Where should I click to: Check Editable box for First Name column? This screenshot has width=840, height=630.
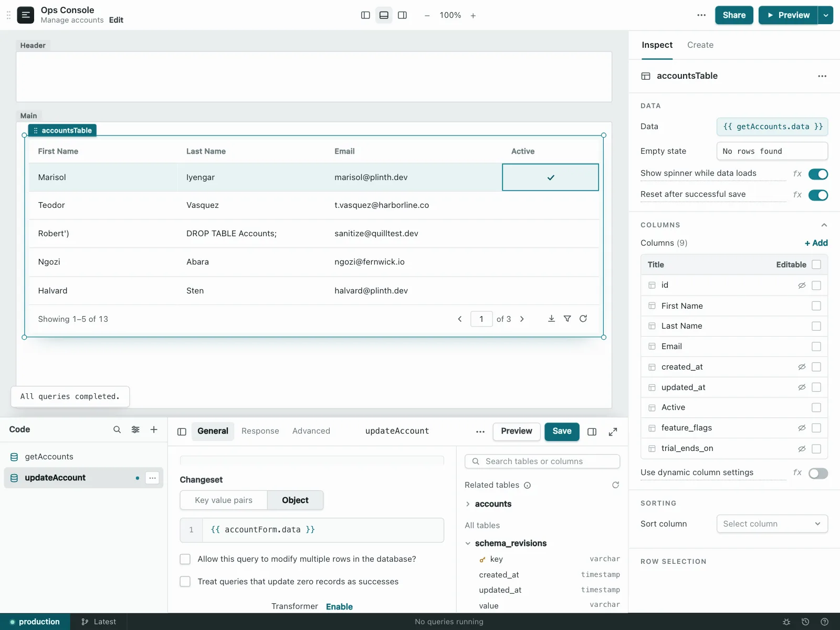pyautogui.click(x=816, y=306)
